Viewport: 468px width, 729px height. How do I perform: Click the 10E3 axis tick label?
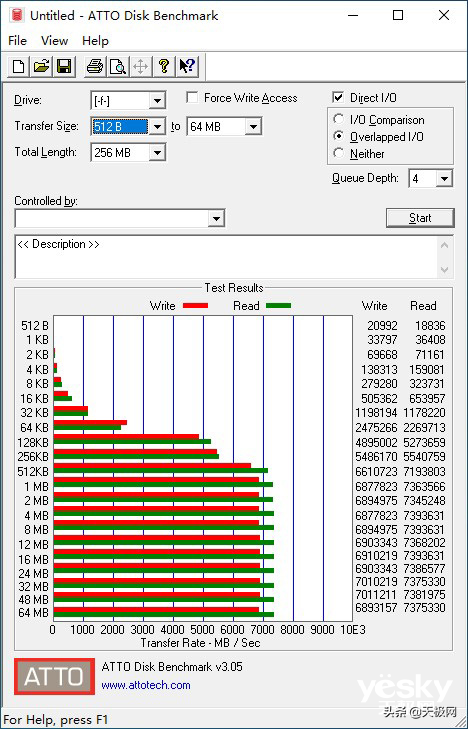pos(353,630)
